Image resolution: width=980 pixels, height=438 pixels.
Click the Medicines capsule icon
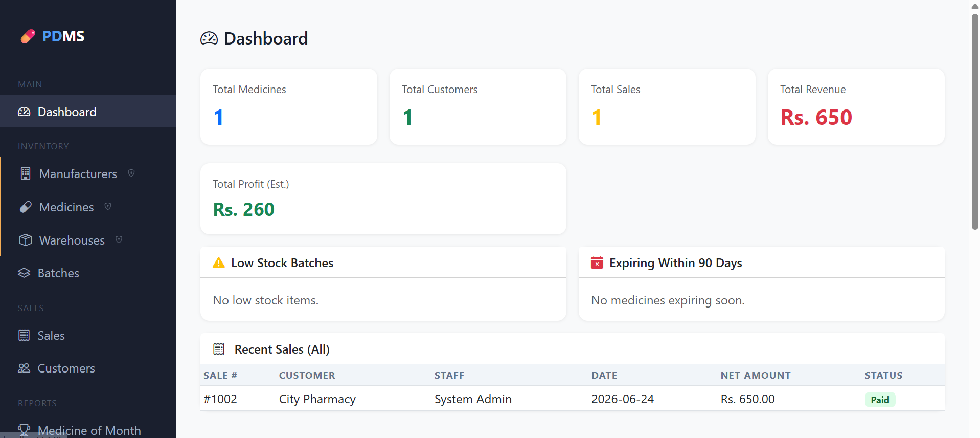(x=26, y=207)
